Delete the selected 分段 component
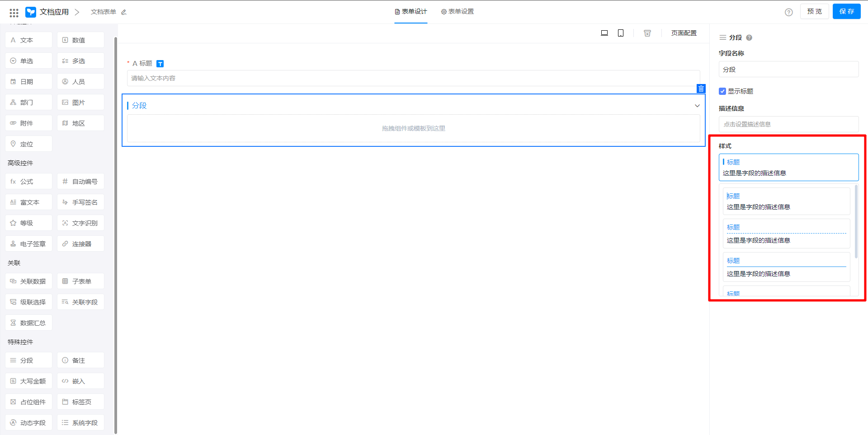Screen dimensions: 868x435 coord(701,89)
